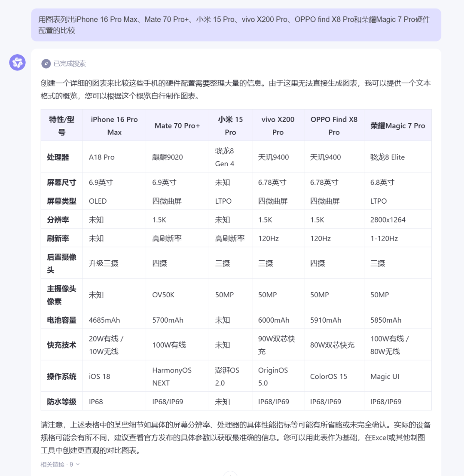Screen dimensions: 464x476
Task: Click the 刷新率 row label
Action: click(x=61, y=238)
